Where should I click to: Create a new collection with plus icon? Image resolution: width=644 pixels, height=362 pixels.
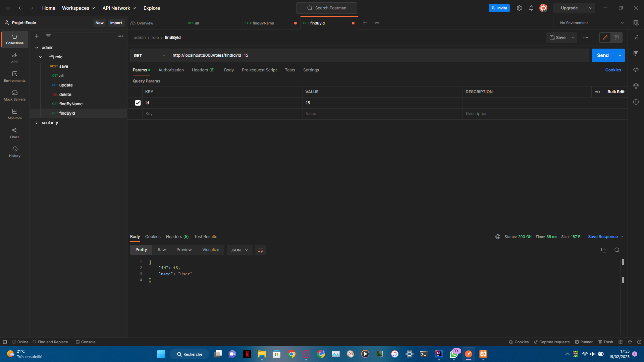tap(37, 36)
